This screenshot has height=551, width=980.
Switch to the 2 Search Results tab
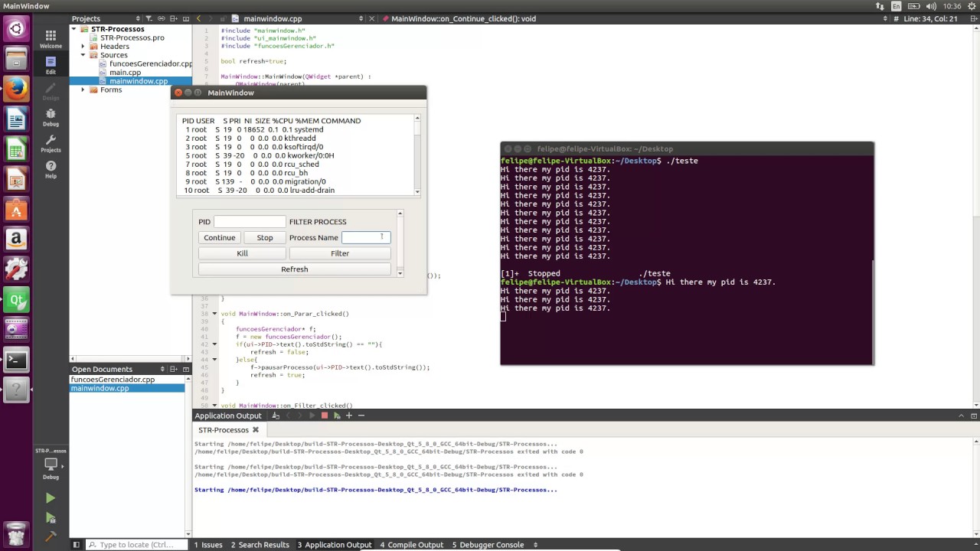260,545
